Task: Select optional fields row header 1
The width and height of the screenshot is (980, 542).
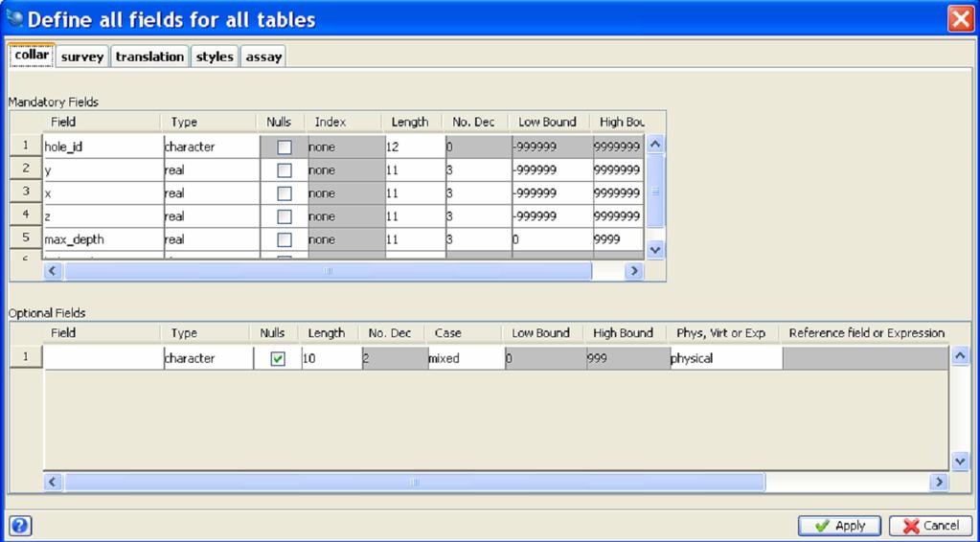Action: 26,356
